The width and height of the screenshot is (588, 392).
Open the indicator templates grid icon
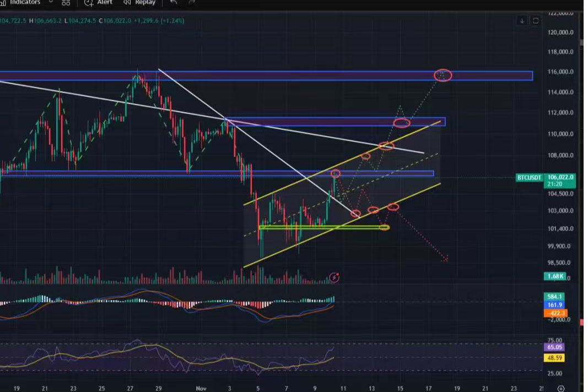(66, 3)
